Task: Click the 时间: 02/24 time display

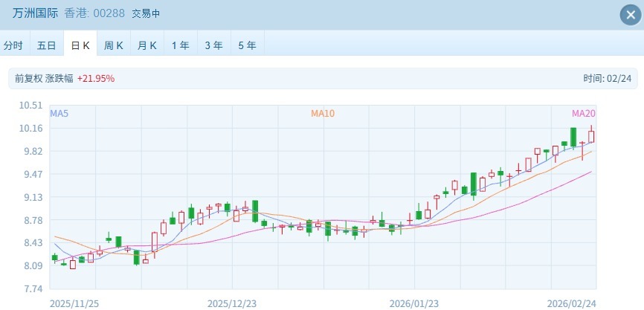Action: coord(606,78)
